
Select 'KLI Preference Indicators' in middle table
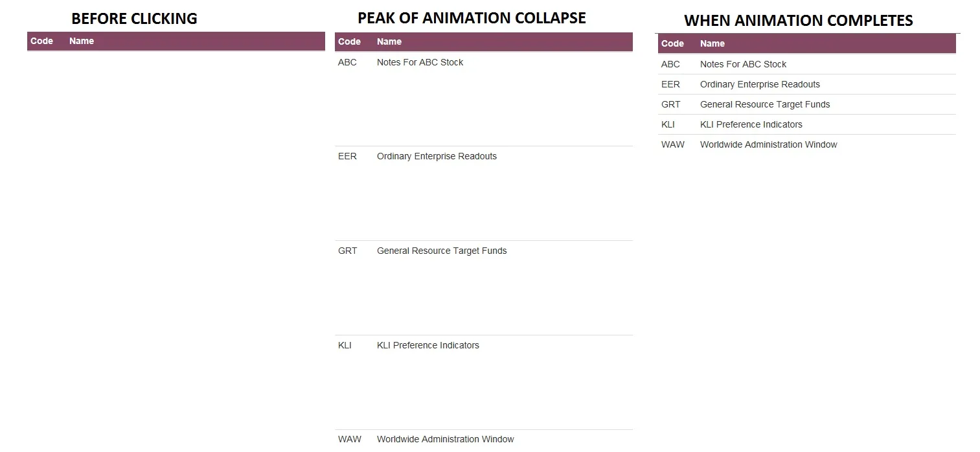pyautogui.click(x=428, y=345)
